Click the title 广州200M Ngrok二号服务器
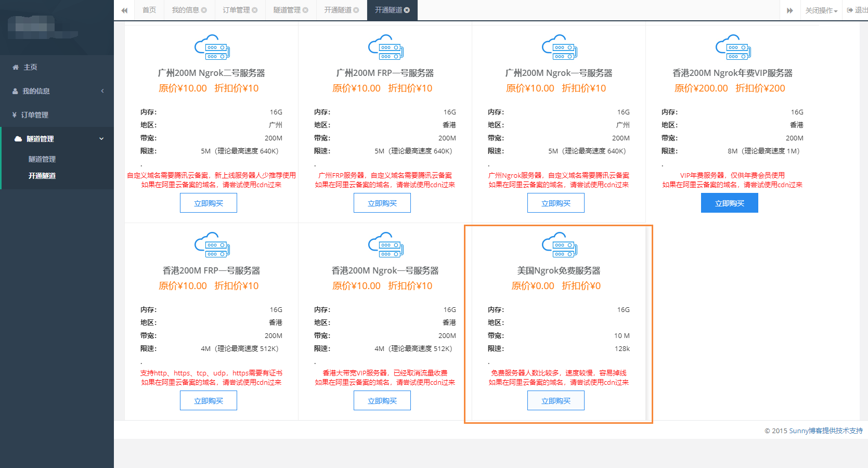Screen dimensions: 868x468 [x=212, y=73]
